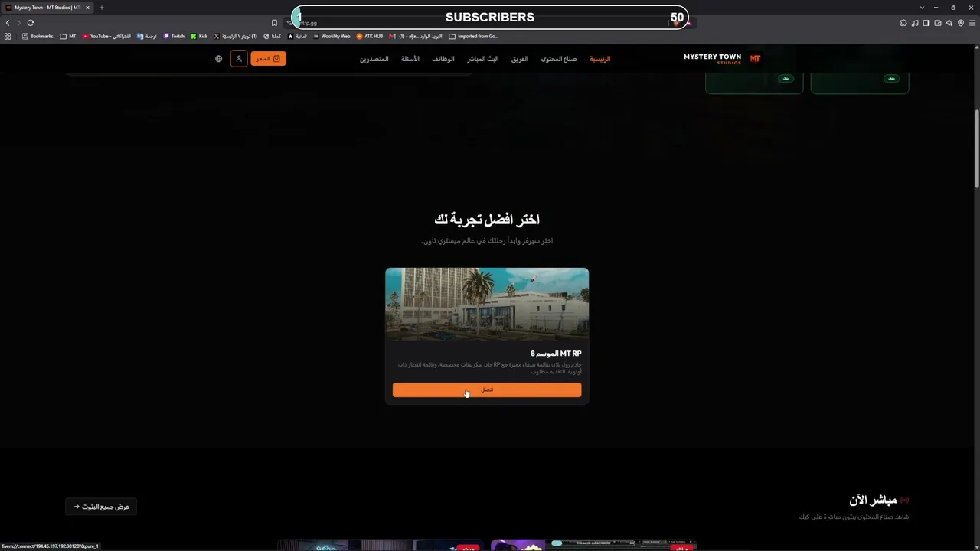The height and width of the screenshot is (551, 980).
Task: Open the browser extensions puzzle icon
Action: (x=903, y=23)
